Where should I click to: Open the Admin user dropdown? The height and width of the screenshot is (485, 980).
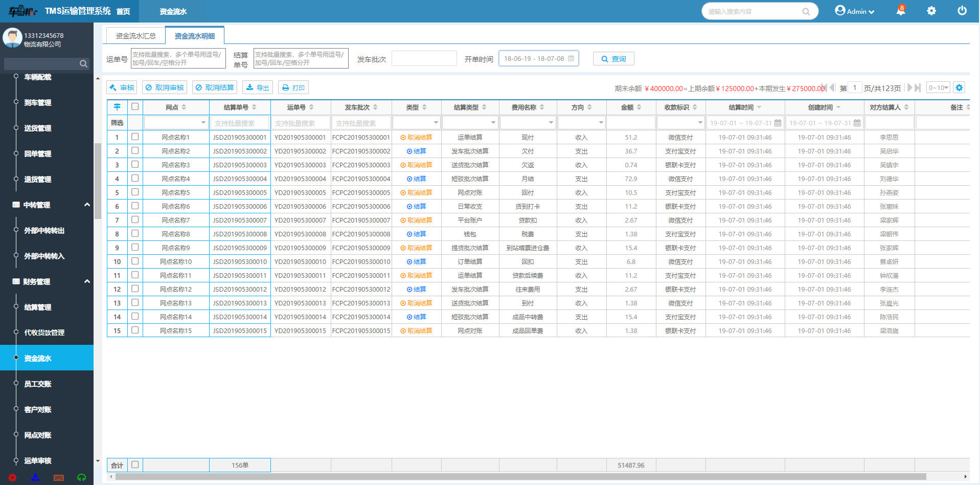855,11
